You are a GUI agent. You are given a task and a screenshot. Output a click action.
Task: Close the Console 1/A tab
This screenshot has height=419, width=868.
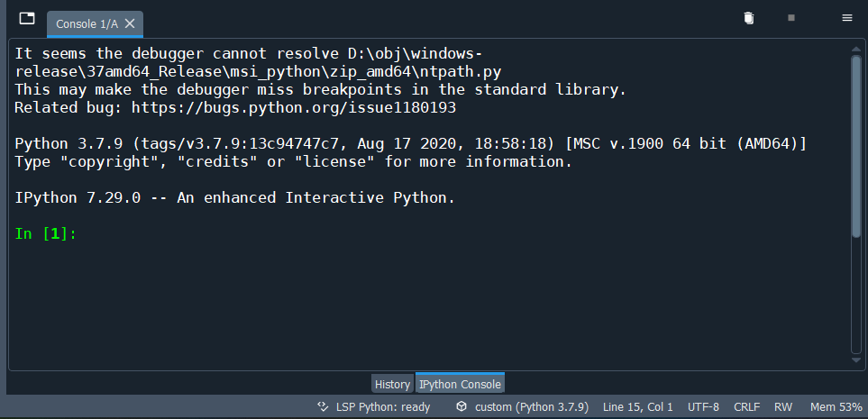(x=130, y=23)
